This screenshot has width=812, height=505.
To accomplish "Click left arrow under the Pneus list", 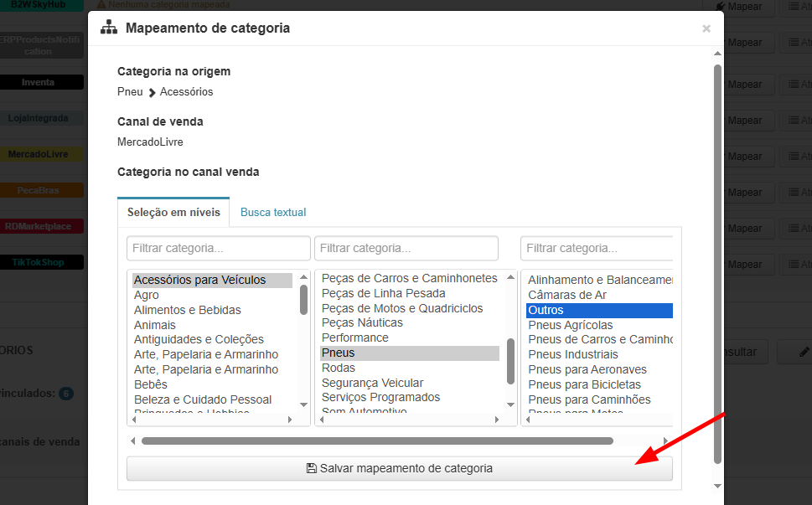I will click(x=322, y=420).
